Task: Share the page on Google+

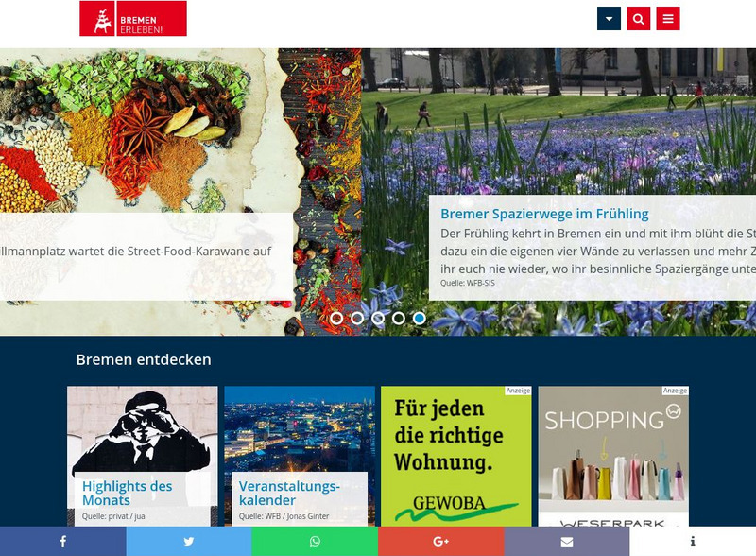Action: (440, 542)
